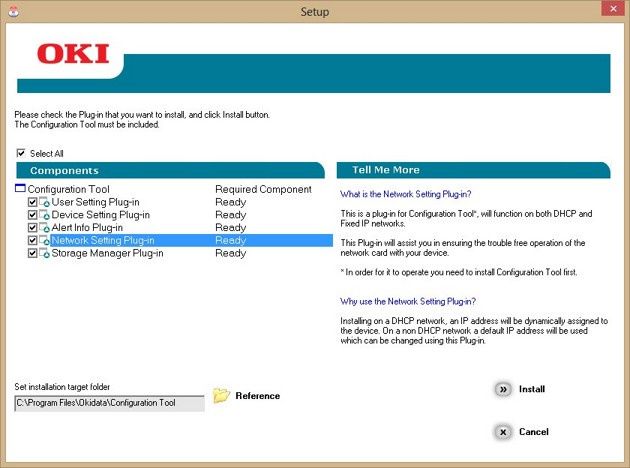Toggle the Select All checkbox
The height and width of the screenshot is (468, 630).
[x=20, y=153]
